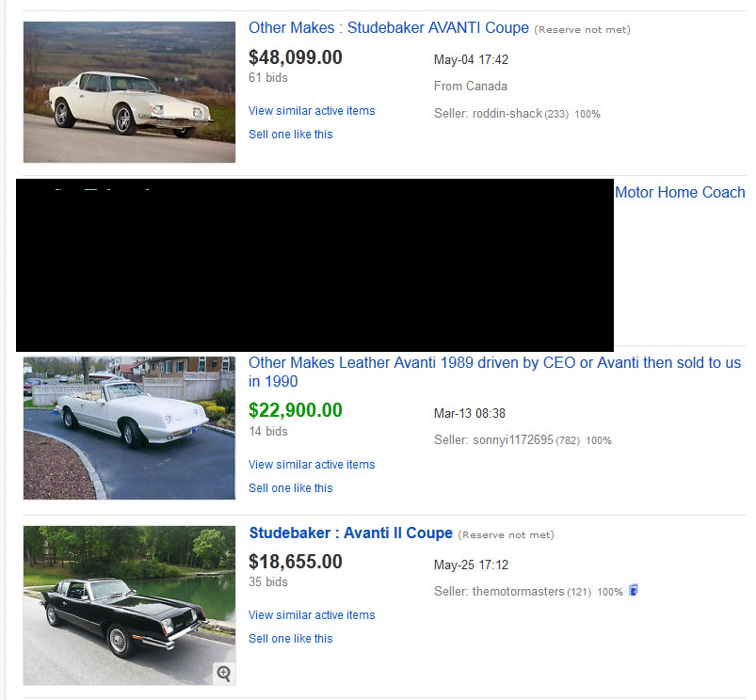Click seller name roddin-shack
This screenshot has height=700, width=756.
click(507, 114)
